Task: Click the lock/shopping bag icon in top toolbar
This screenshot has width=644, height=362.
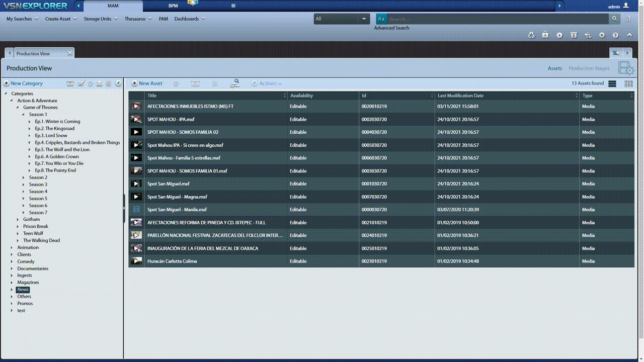Action: coord(545,35)
